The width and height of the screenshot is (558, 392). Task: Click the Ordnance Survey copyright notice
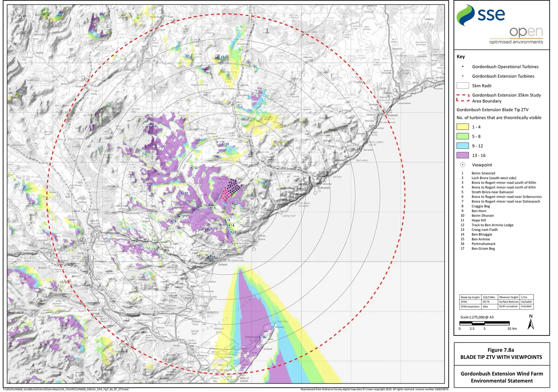coord(375,389)
